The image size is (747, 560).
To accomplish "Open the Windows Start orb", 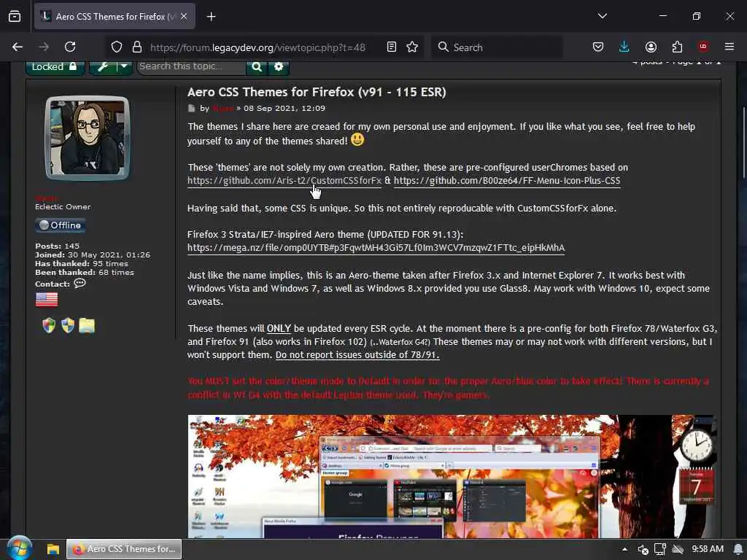I will pyautogui.click(x=19, y=548).
